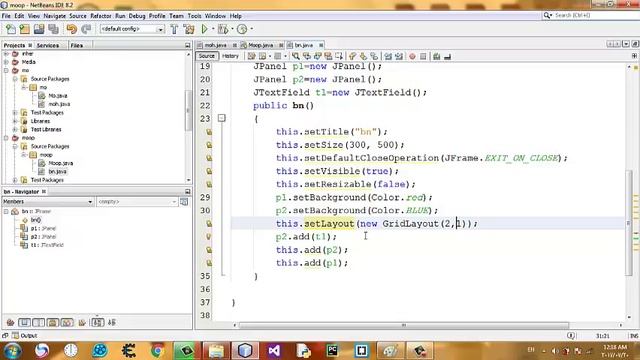Toggle Show Fields button in Navigator bar
Viewport: 640px width, 360px height.
point(24,322)
